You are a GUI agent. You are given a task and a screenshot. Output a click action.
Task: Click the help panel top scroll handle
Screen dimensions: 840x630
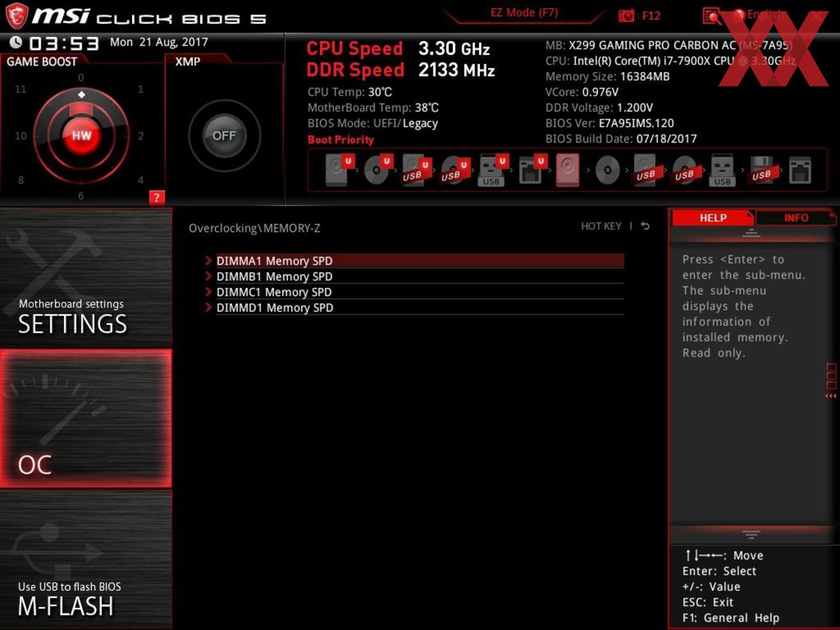(751, 233)
